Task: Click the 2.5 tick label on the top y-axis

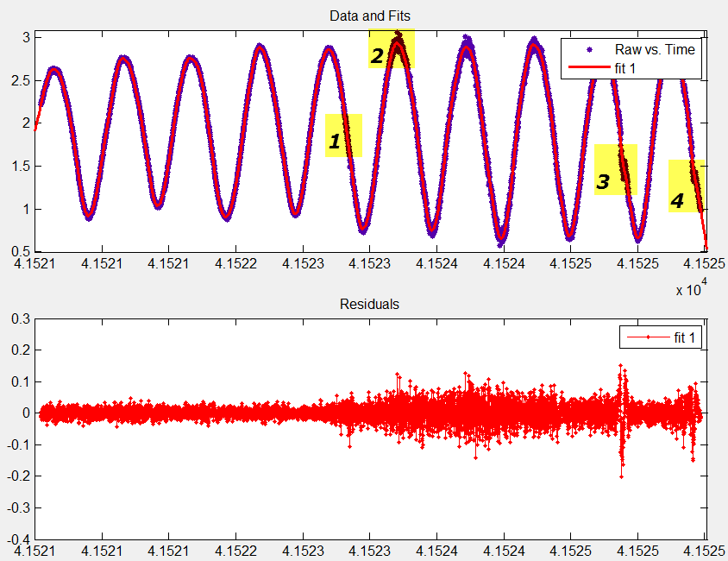Action: (x=20, y=80)
